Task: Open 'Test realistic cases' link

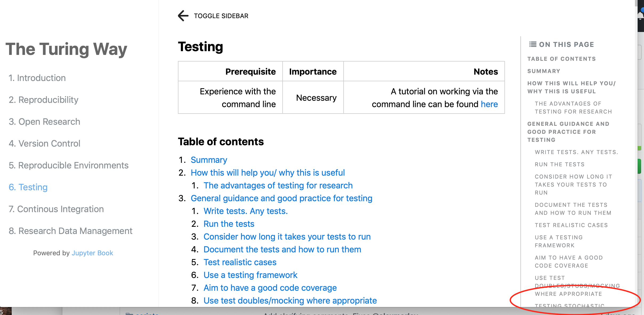Action: [240, 262]
